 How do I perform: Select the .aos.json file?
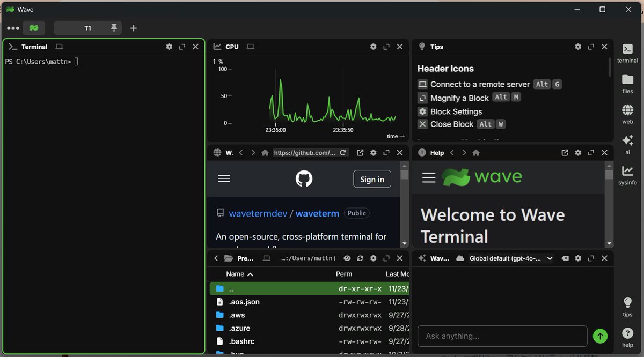(309, 302)
